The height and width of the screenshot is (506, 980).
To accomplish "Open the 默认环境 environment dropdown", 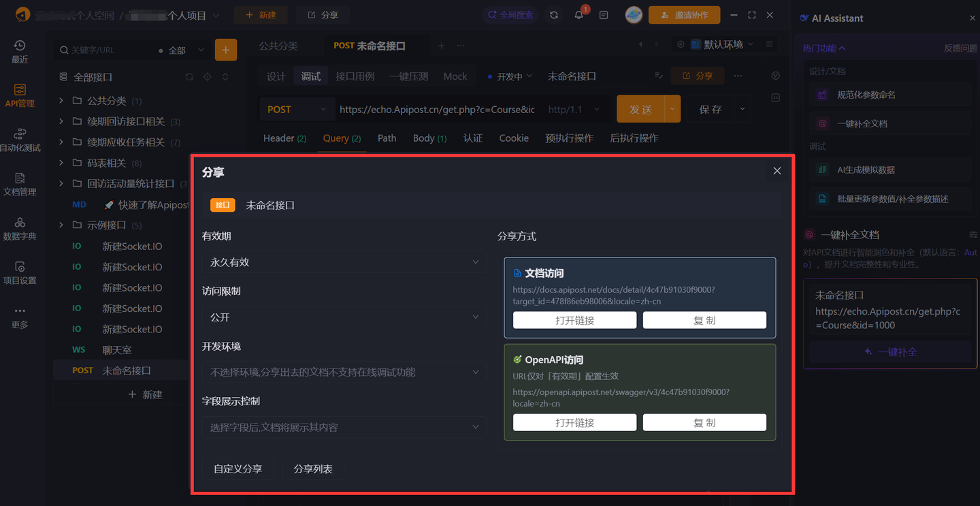I will (x=723, y=44).
